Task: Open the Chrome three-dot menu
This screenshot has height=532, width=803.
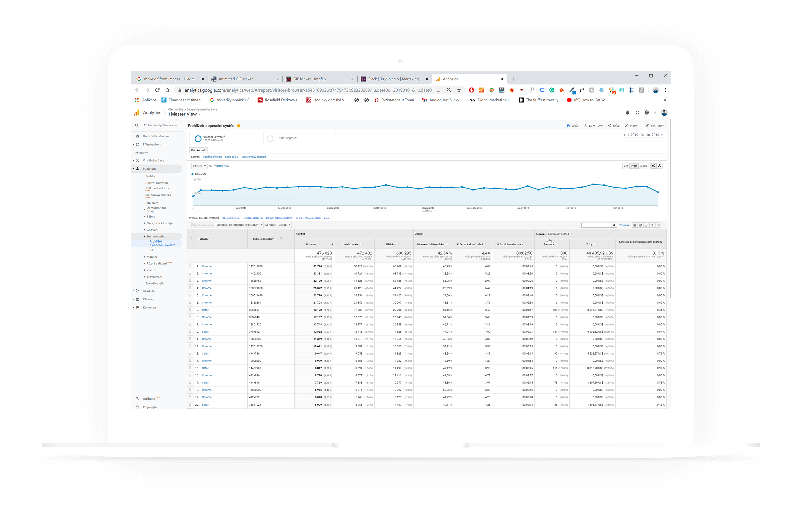Action: [x=665, y=90]
